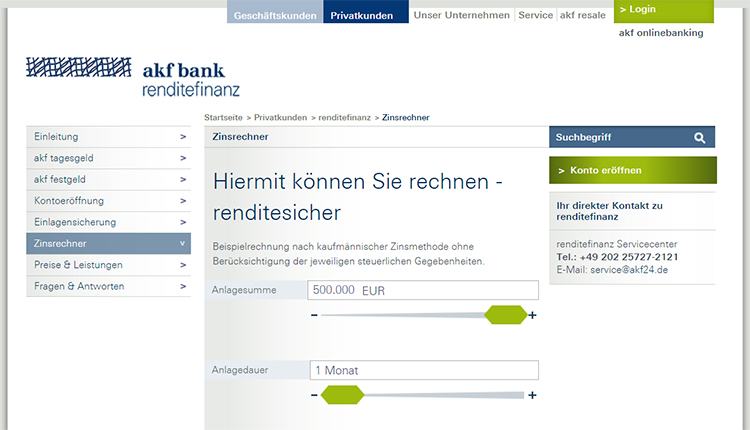
Task: Go to renditefinanz in the breadcrumb
Action: click(344, 118)
